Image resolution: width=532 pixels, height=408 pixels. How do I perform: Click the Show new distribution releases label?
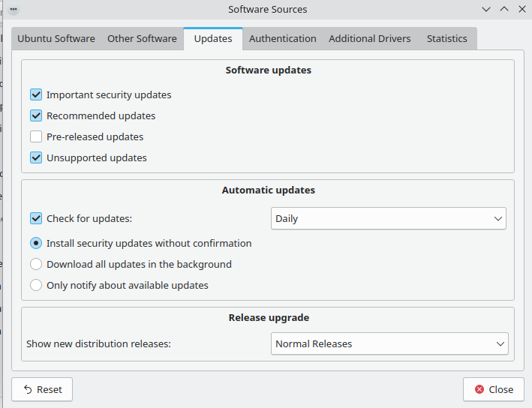pos(98,343)
